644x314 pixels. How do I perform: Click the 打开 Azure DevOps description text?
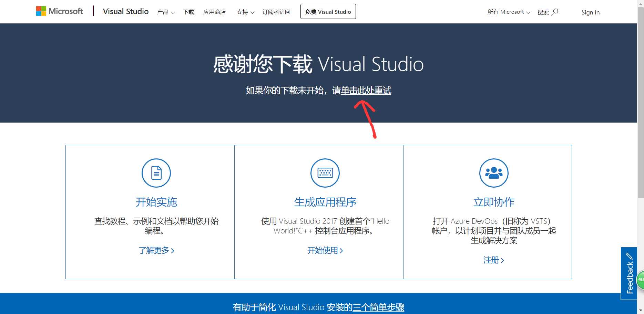point(494,231)
